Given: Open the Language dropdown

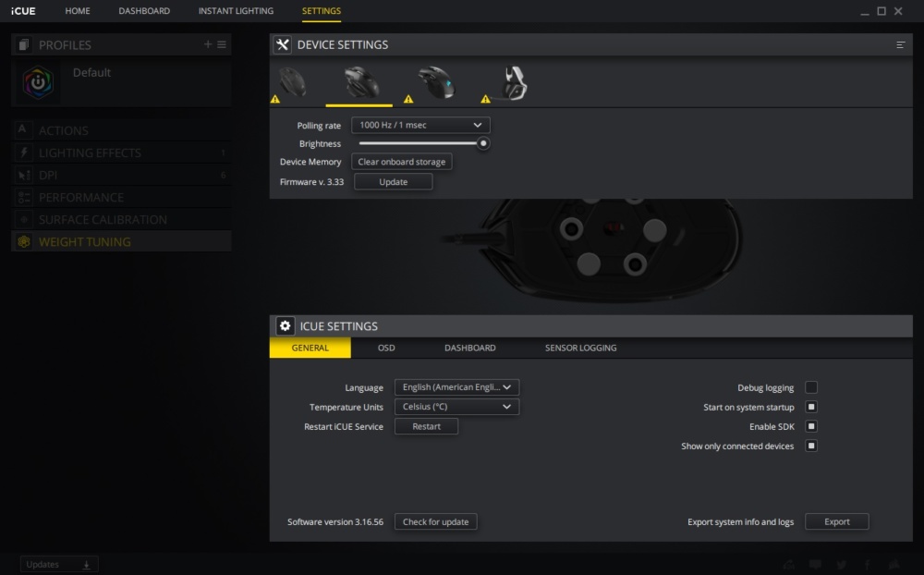Looking at the screenshot, I should tap(456, 386).
